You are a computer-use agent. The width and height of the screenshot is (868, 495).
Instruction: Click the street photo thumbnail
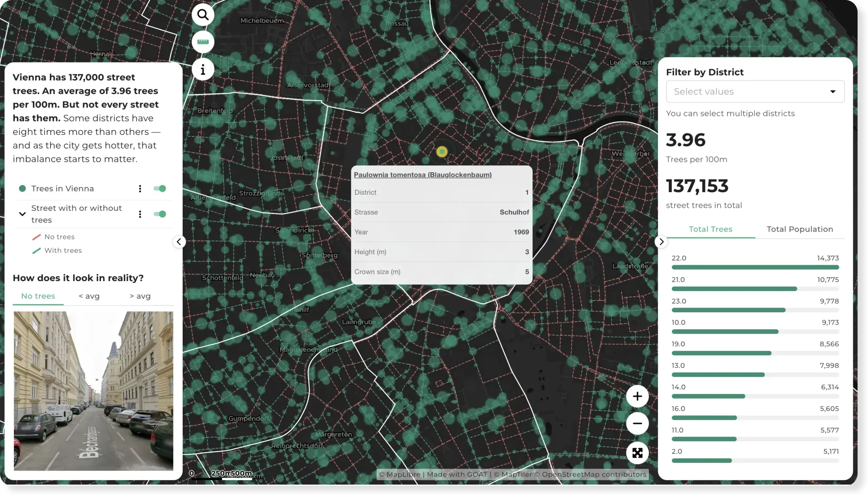tap(93, 391)
